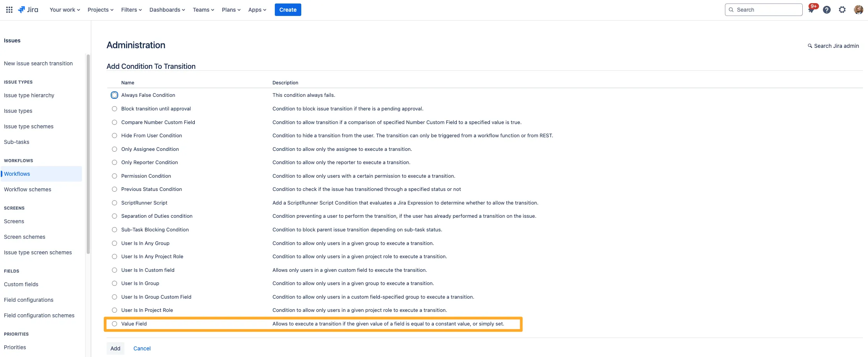Focus the top Search input field
Viewport: 868px width, 357px height.
pos(763,10)
